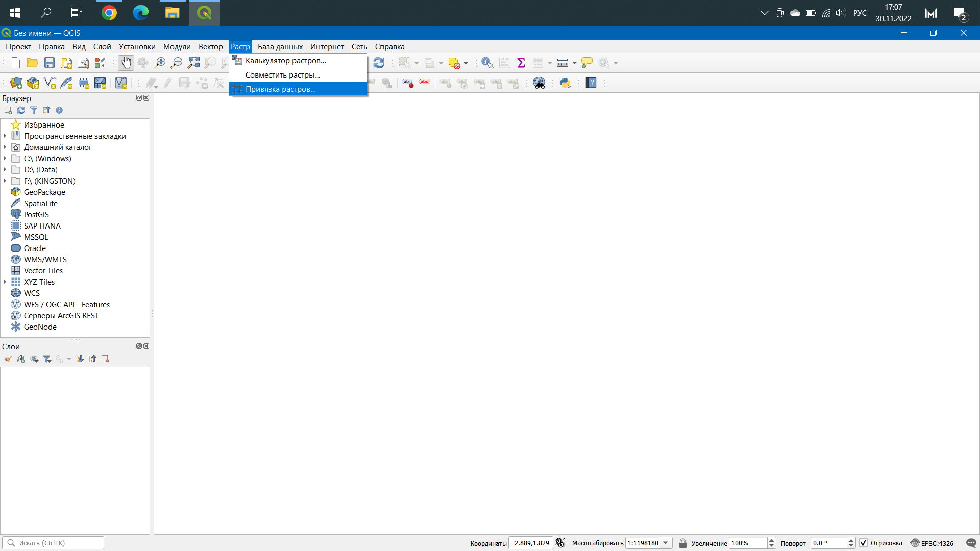Expand the XYZ Tiles tree node
This screenshot has height=551, width=980.
[5, 282]
